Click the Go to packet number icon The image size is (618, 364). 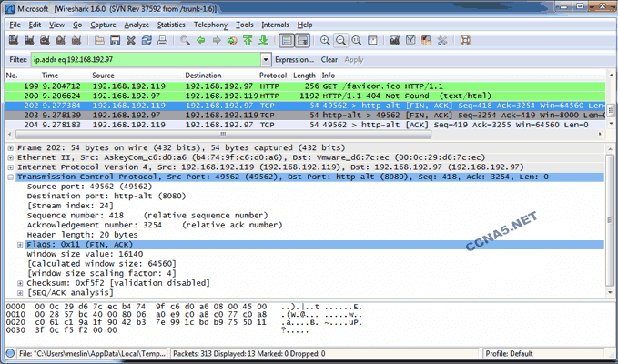pyautogui.click(x=232, y=41)
